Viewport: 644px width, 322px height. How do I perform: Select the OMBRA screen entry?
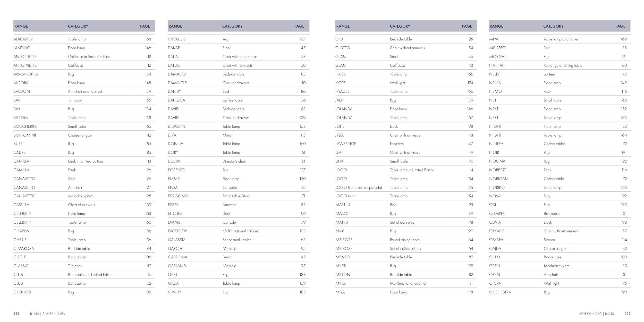pyautogui.click(x=496, y=240)
